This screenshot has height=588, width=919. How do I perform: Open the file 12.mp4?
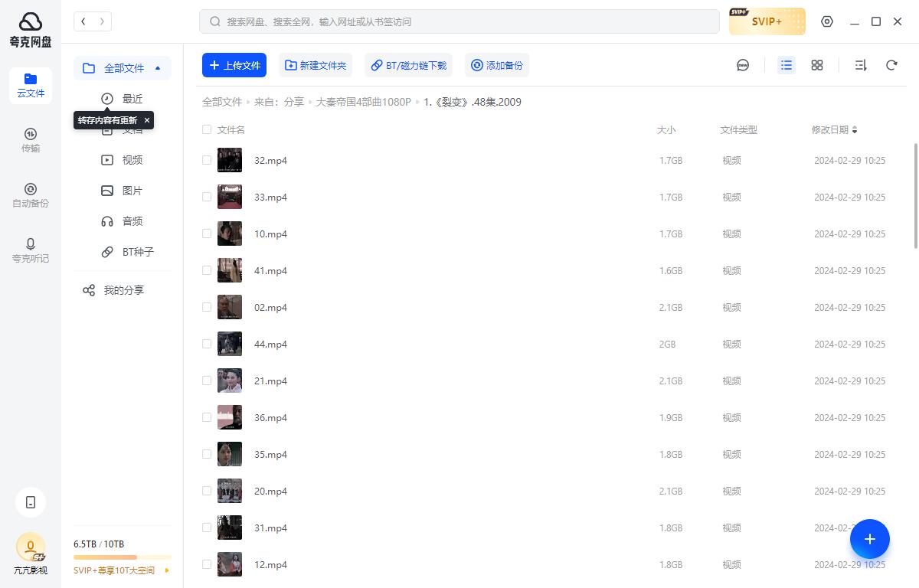tap(270, 564)
